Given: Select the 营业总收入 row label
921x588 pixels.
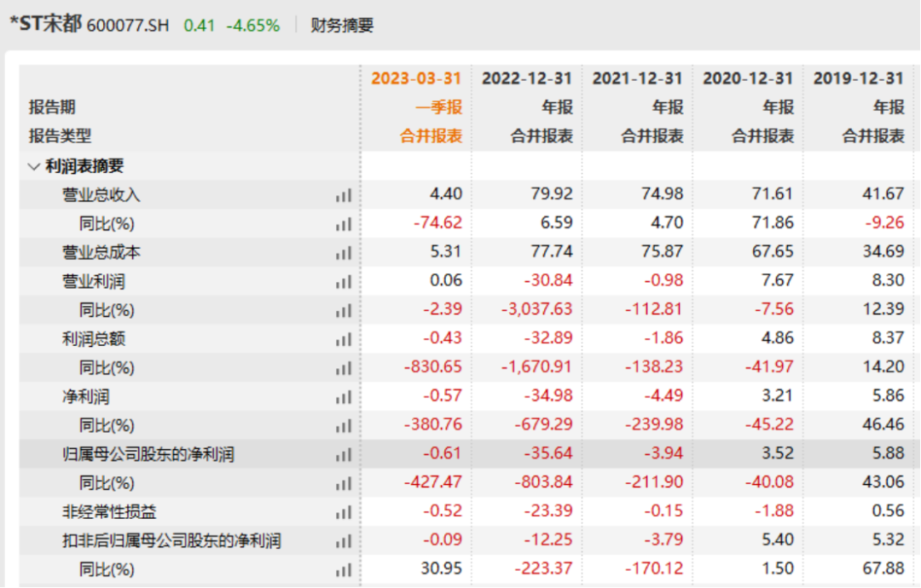Looking at the screenshot, I should click(x=101, y=195).
